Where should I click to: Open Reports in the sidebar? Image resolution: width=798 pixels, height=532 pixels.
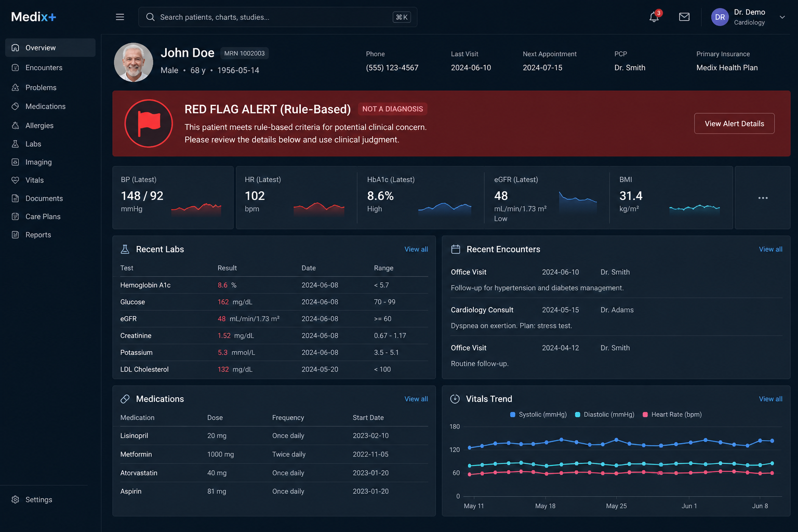click(x=50, y=235)
